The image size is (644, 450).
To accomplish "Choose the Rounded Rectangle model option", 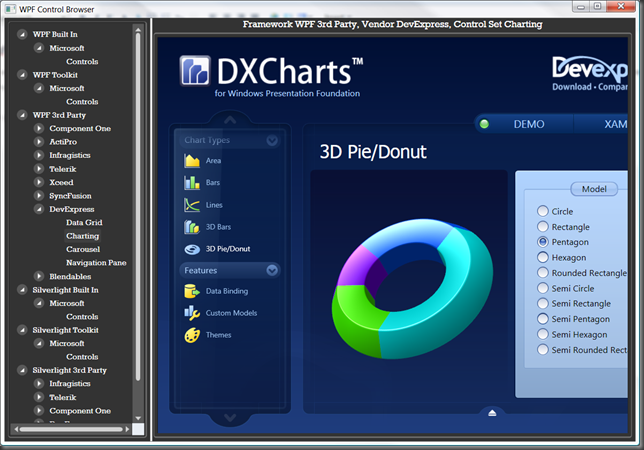I will click(x=543, y=273).
